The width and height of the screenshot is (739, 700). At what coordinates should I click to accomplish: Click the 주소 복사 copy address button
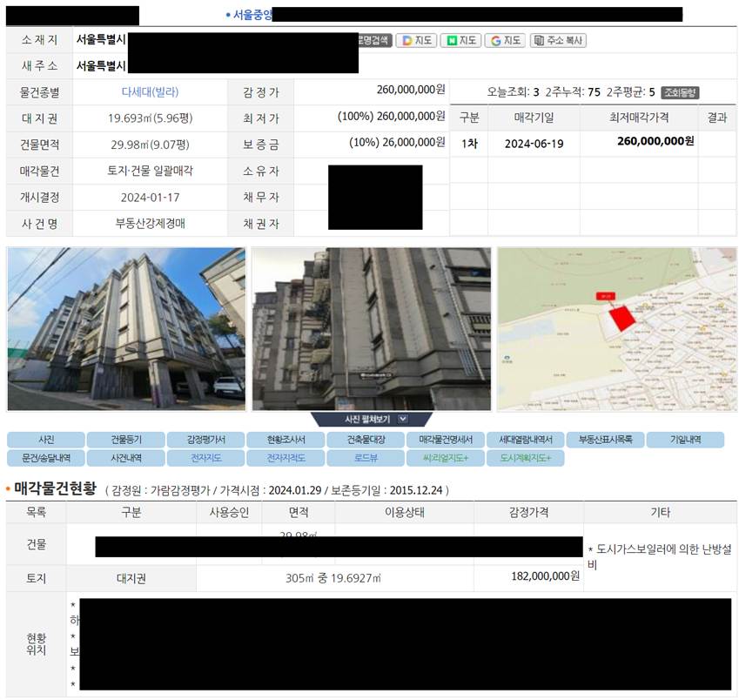pyautogui.click(x=558, y=40)
